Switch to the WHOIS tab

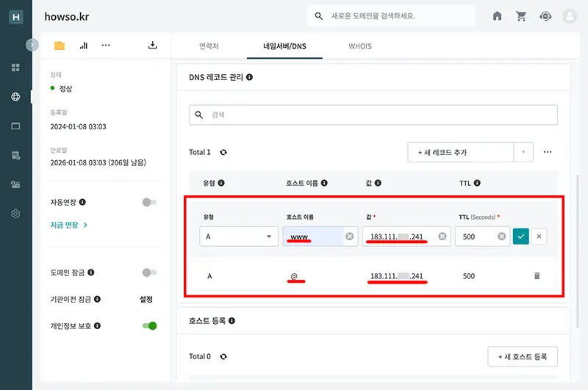point(360,46)
